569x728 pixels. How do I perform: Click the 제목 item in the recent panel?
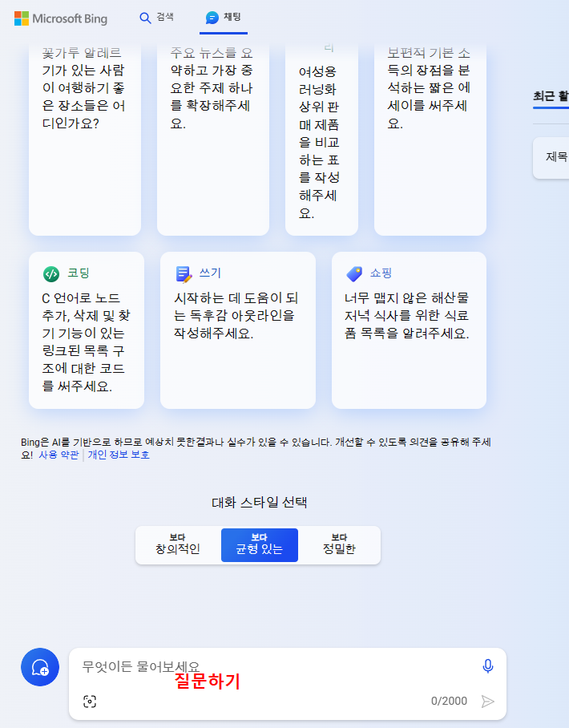tap(552, 157)
